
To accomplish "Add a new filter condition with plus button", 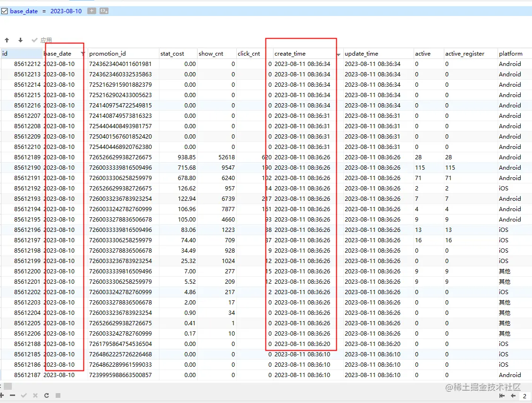I will [x=91, y=11].
